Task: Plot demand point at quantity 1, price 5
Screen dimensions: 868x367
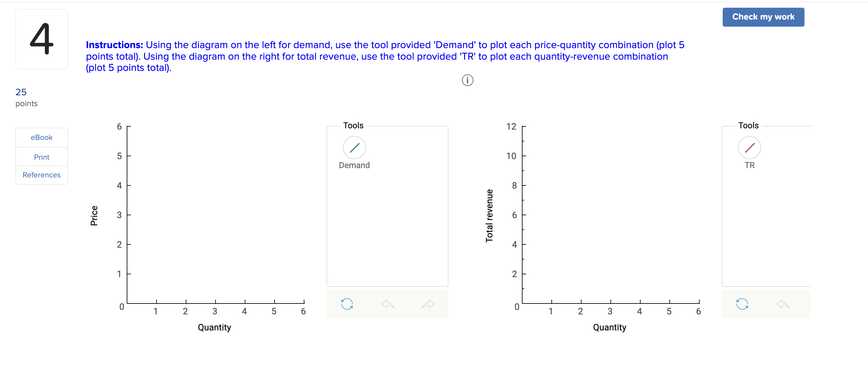Action: [x=156, y=156]
